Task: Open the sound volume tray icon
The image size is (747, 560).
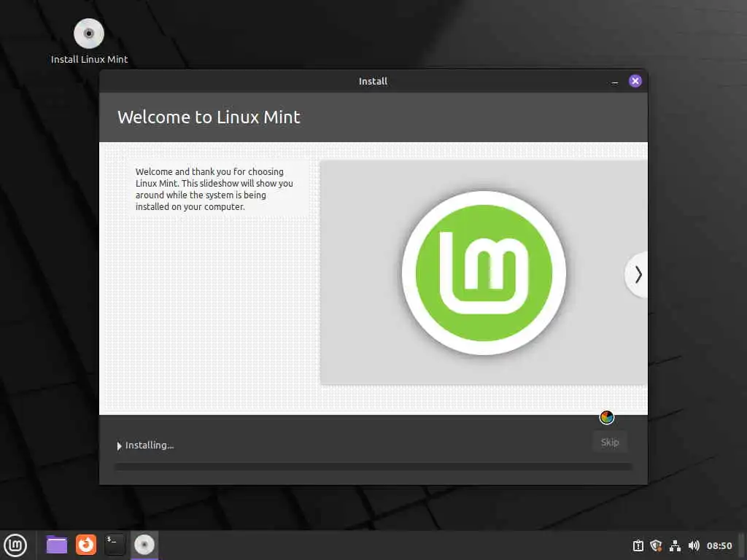Action: 694,545
